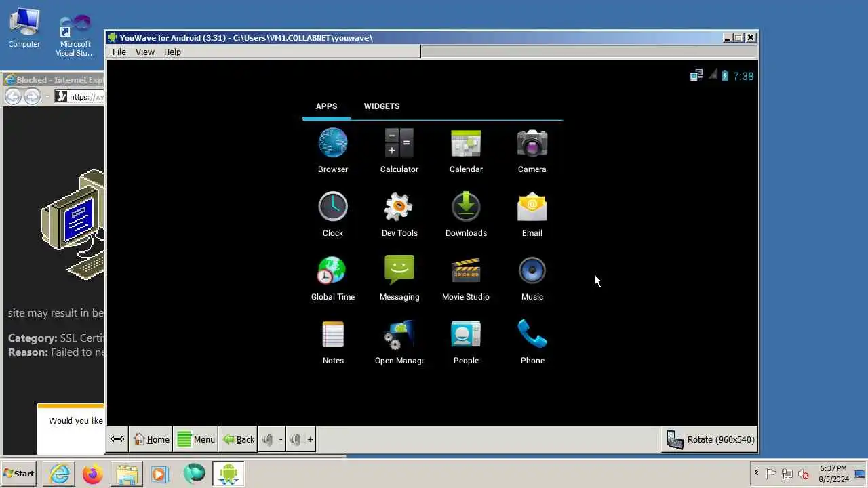Screen dimensions: 868x488
Task: Click the green globe taskbar icon
Action: coord(195,474)
